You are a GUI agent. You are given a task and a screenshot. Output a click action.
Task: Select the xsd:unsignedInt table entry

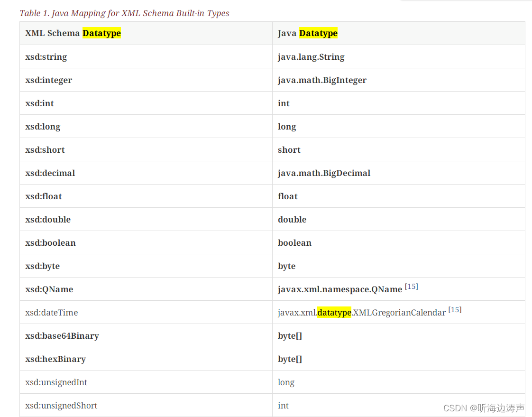pyautogui.click(x=56, y=382)
